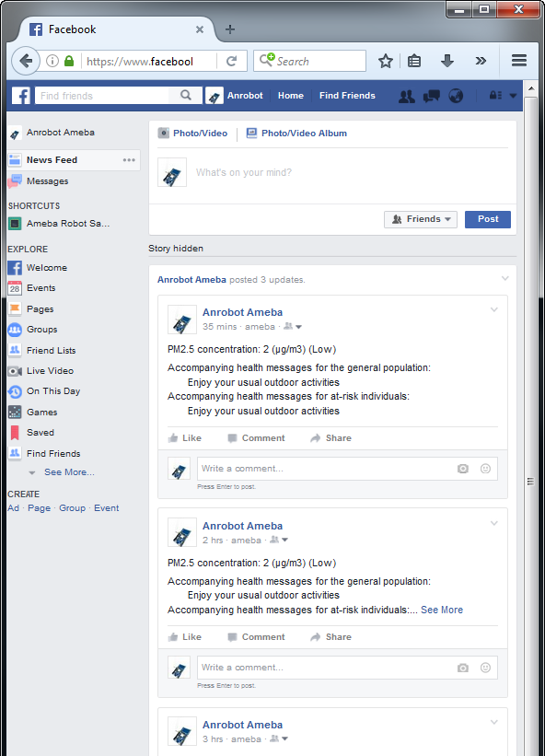Go to Home in the top navigation
The image size is (545, 756).
pos(291,96)
